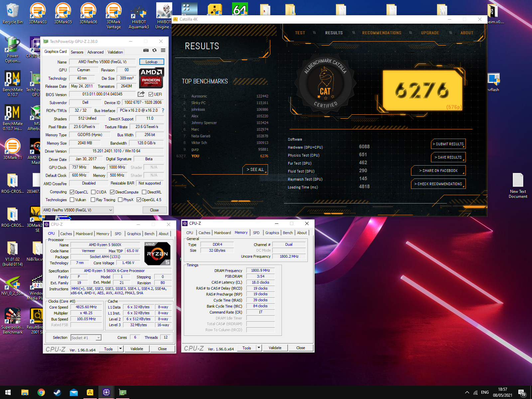Image resolution: width=532 pixels, height=399 pixels.
Task: Select the Power Options desktop icon
Action: (x=13, y=50)
